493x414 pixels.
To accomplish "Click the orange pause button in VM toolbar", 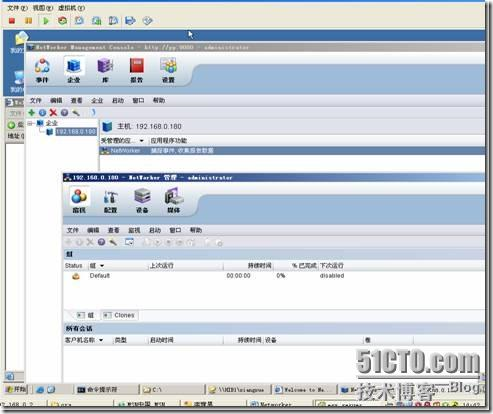I will [x=29, y=21].
